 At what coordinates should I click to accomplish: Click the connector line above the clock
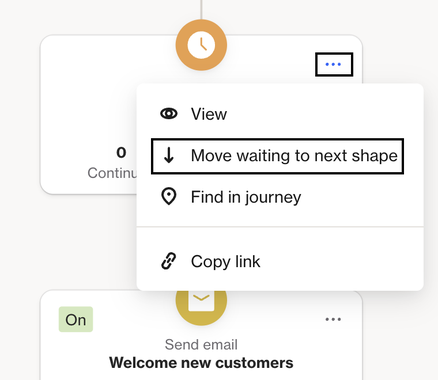tap(201, 9)
